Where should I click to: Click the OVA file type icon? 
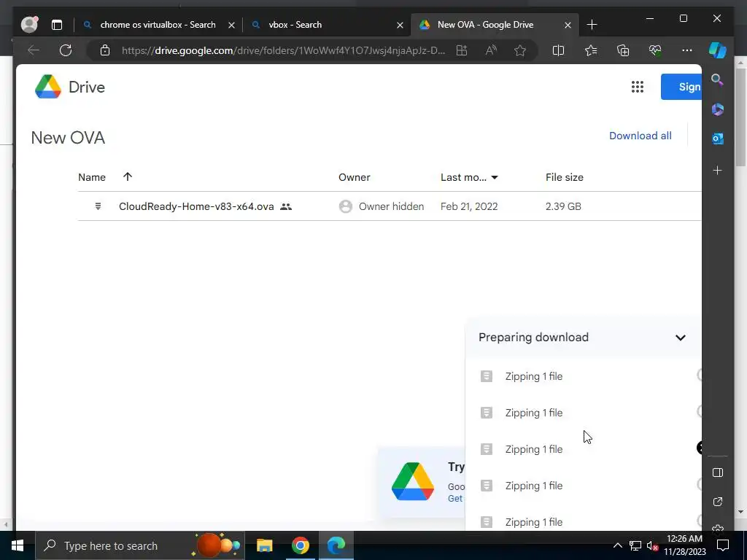coord(98,206)
